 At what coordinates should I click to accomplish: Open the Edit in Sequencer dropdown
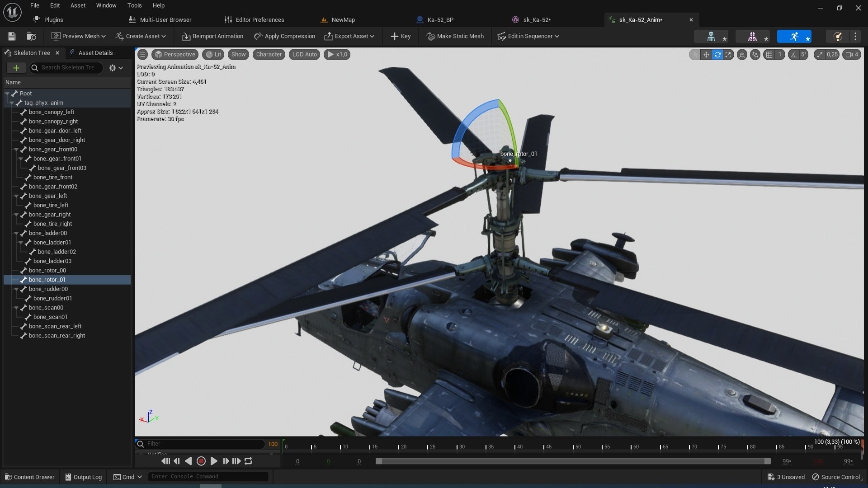pyautogui.click(x=528, y=36)
